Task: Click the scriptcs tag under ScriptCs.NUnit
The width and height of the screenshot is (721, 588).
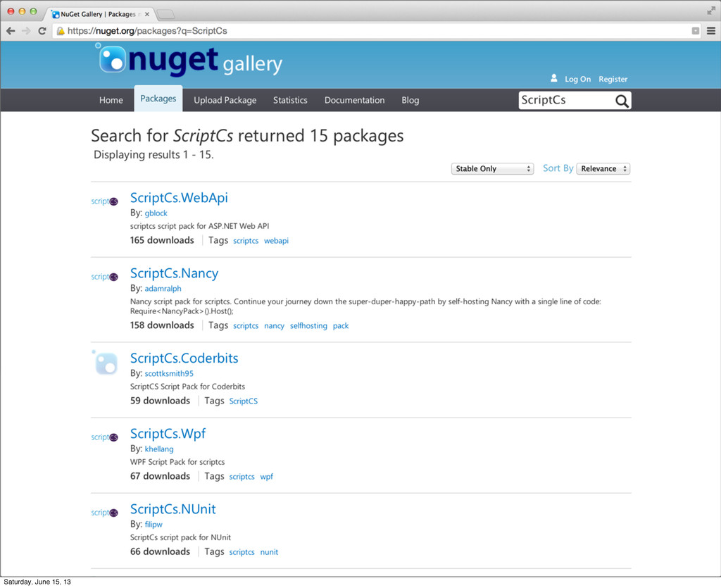Action: (242, 552)
